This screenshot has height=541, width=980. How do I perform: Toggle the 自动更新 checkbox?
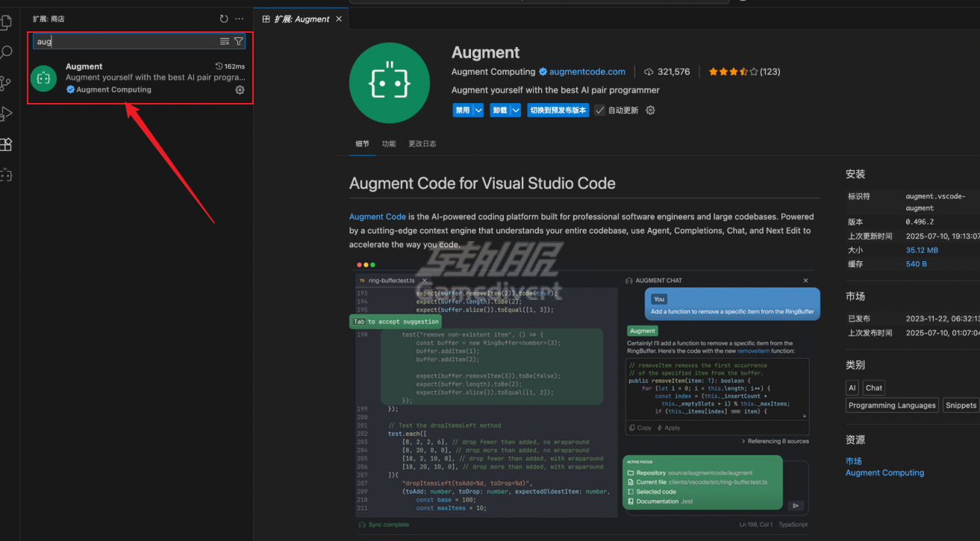pos(600,110)
